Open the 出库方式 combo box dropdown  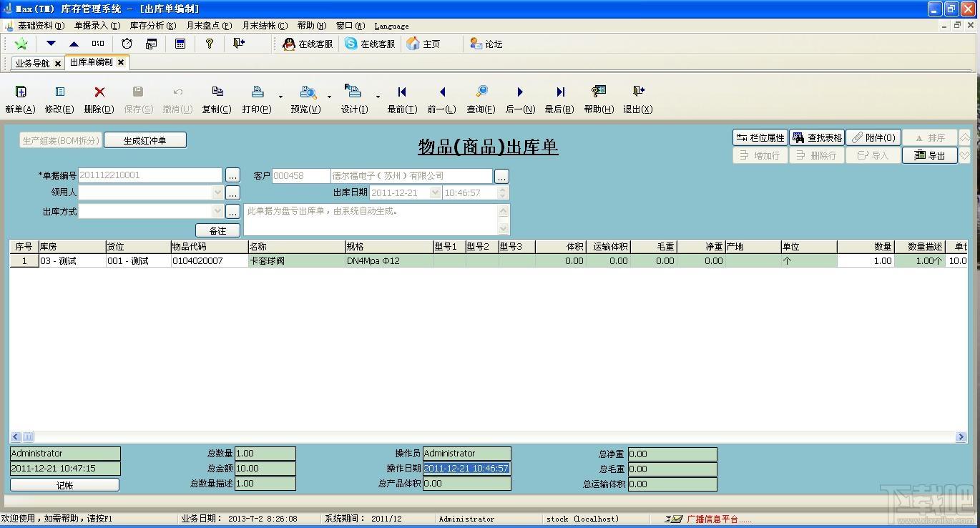click(217, 211)
